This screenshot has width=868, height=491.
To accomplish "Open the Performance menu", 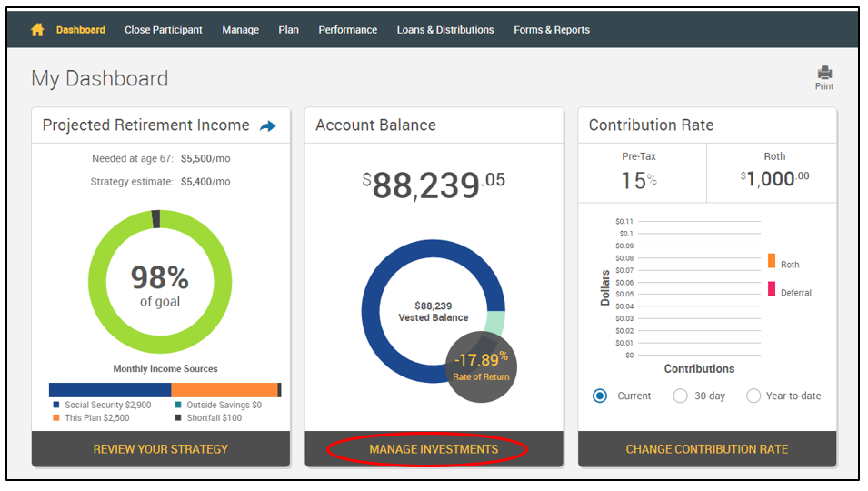I will click(347, 30).
